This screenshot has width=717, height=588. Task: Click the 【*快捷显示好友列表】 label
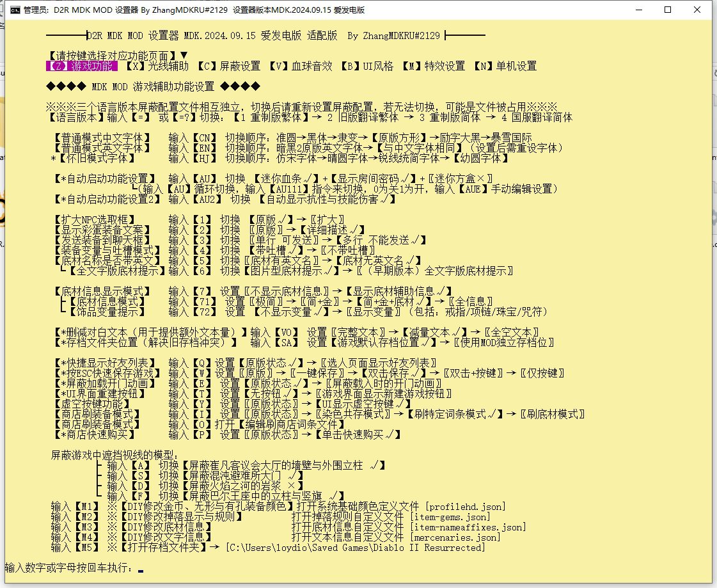tap(105, 363)
